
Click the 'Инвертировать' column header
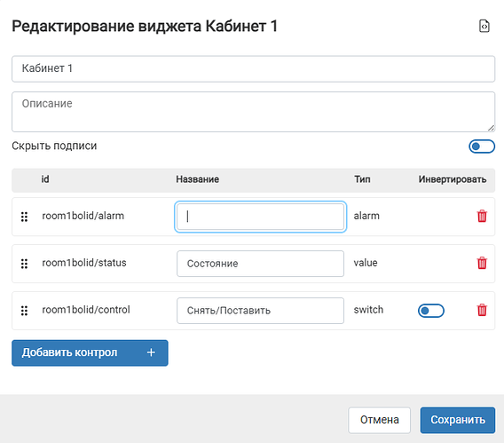pyautogui.click(x=453, y=179)
